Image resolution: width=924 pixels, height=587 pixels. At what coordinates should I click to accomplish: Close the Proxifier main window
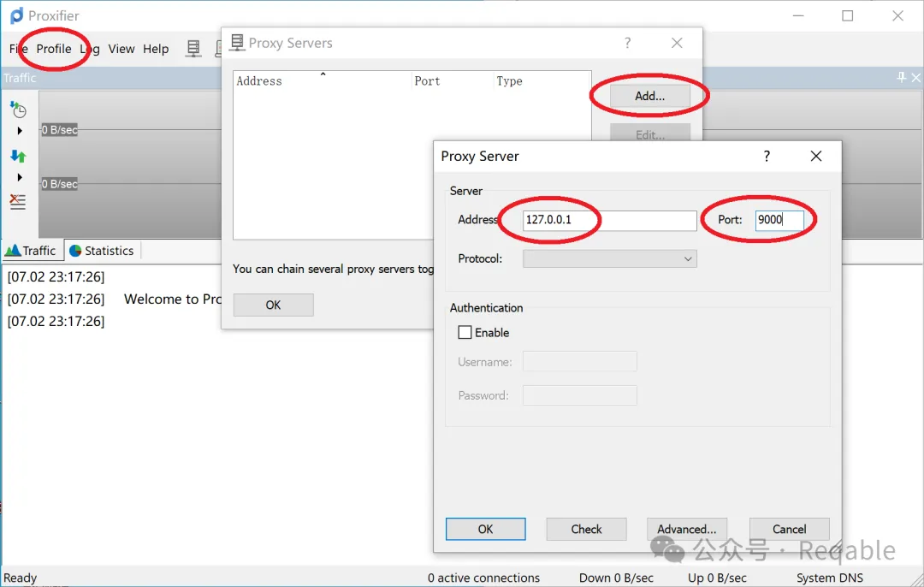click(x=897, y=16)
